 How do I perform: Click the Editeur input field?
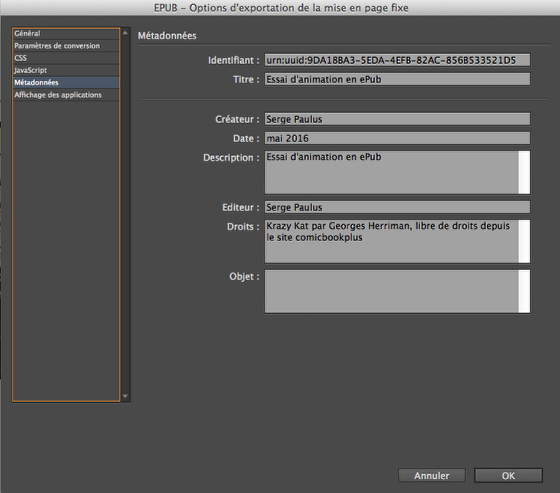(x=397, y=207)
